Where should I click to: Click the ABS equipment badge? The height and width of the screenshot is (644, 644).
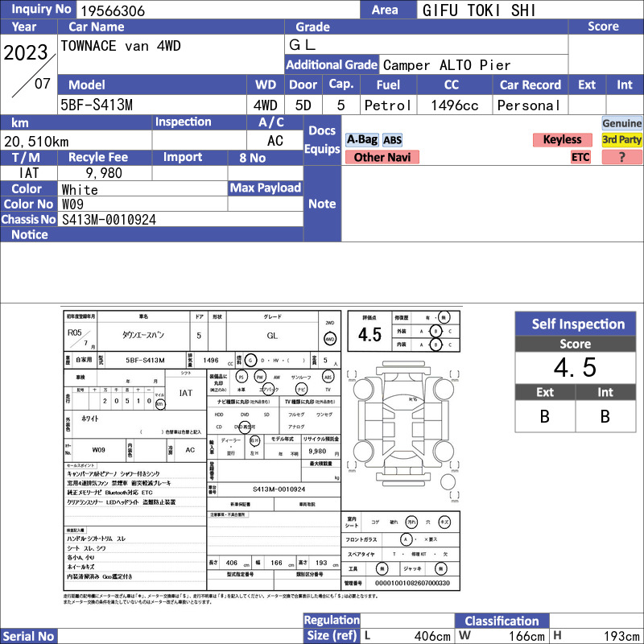pyautogui.click(x=392, y=140)
